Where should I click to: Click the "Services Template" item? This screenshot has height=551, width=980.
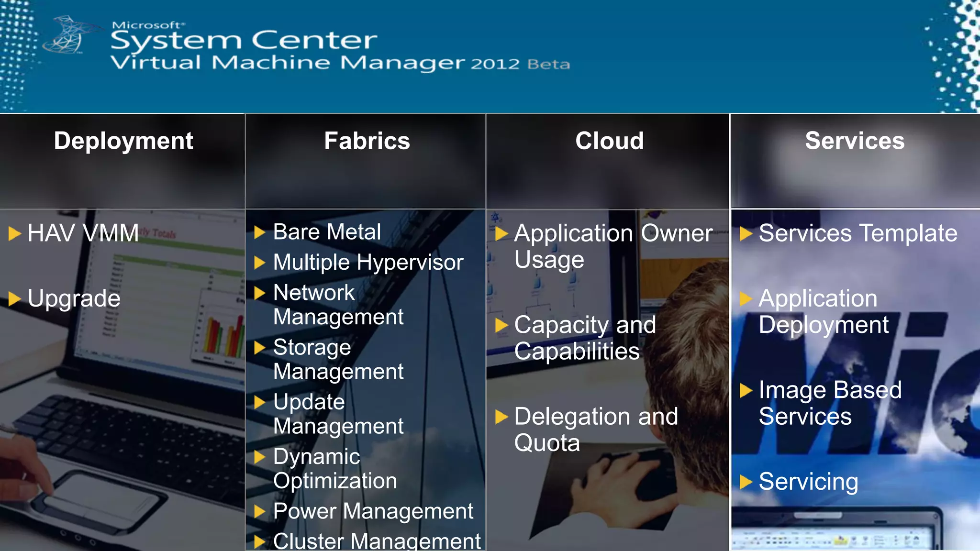pyautogui.click(x=858, y=233)
